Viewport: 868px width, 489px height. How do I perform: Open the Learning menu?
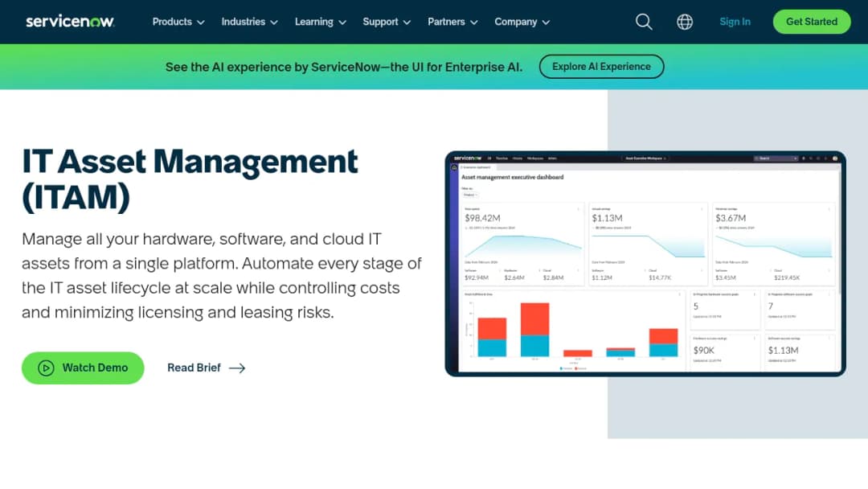click(x=321, y=22)
